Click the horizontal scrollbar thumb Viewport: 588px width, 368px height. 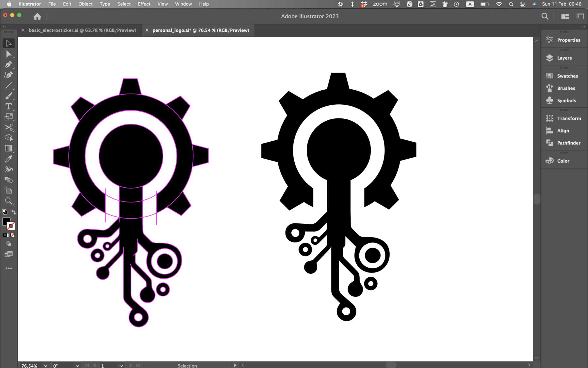click(x=391, y=365)
